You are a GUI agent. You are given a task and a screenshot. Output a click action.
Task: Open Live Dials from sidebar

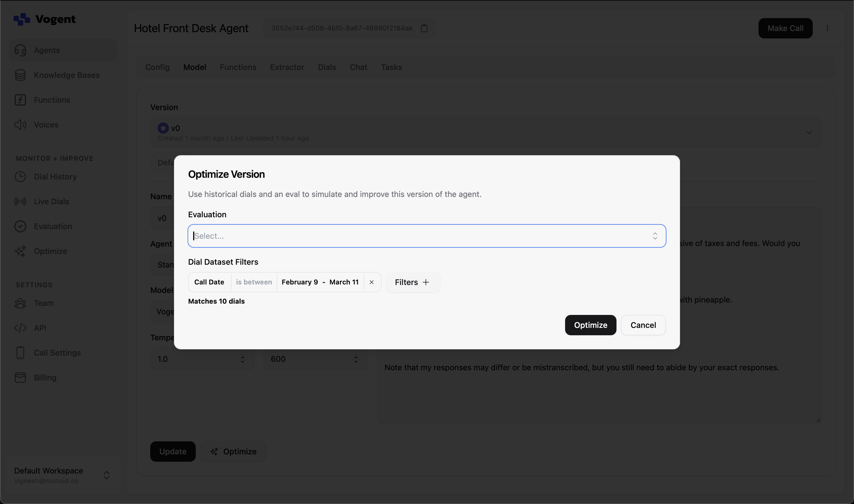[x=51, y=201]
